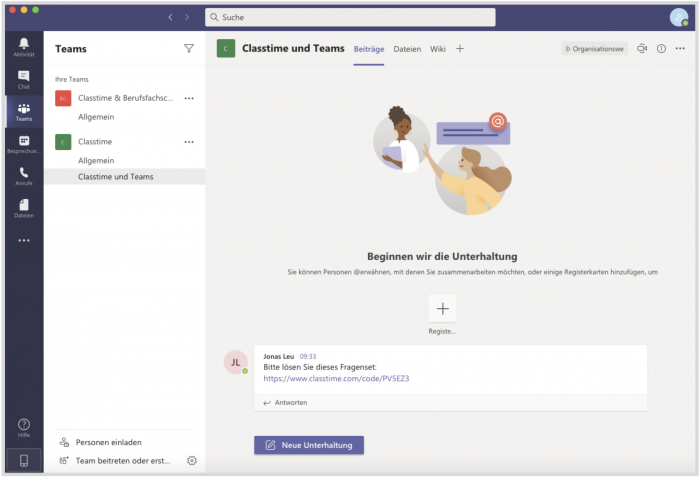Open team settings gear icon
The height and width of the screenshot is (478, 700).
coord(192,461)
